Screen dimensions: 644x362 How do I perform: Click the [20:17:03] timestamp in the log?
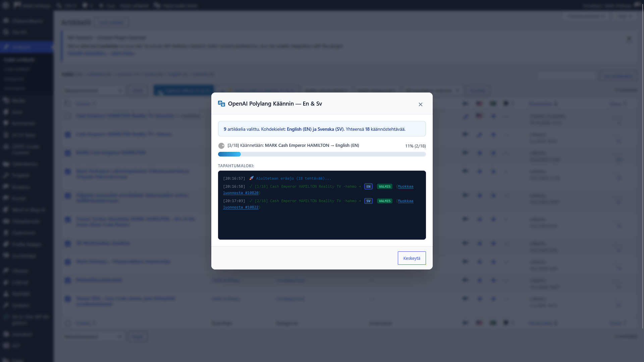point(234,201)
